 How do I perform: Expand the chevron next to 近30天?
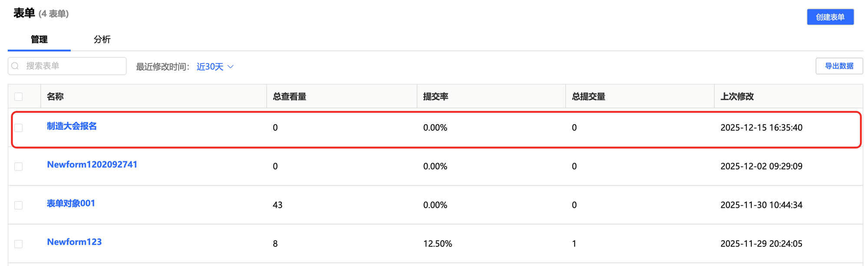[230, 66]
